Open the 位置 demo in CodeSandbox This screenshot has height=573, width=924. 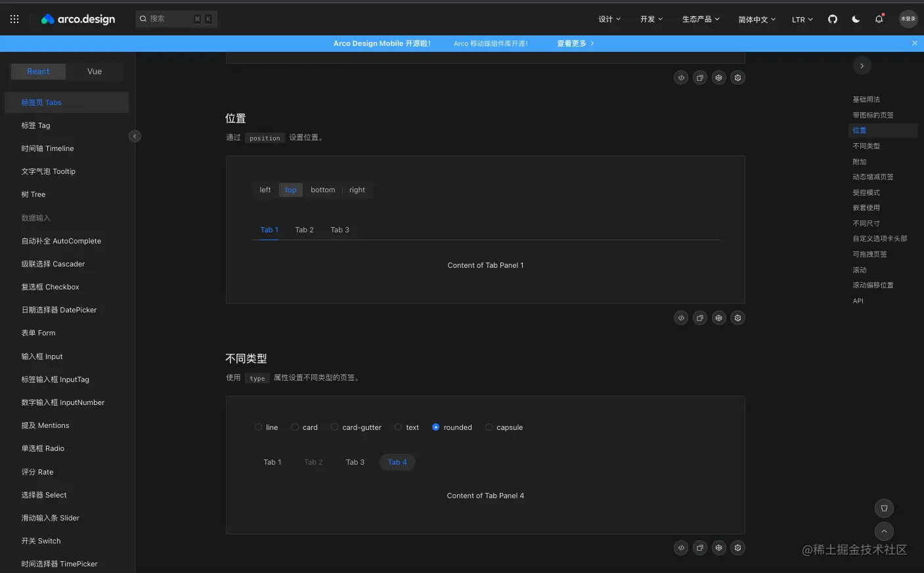tap(738, 318)
